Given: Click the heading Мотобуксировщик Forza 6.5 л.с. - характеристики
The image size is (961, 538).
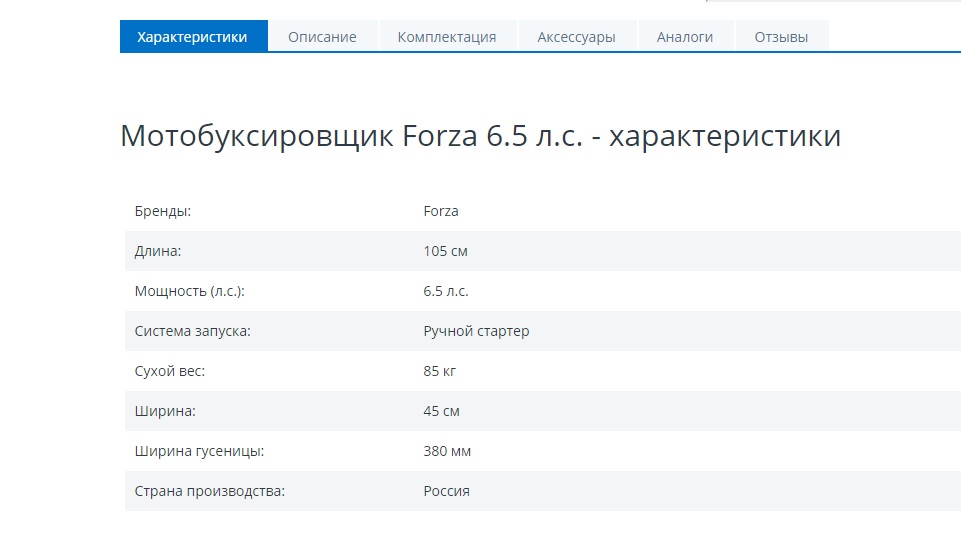Looking at the screenshot, I should [480, 135].
